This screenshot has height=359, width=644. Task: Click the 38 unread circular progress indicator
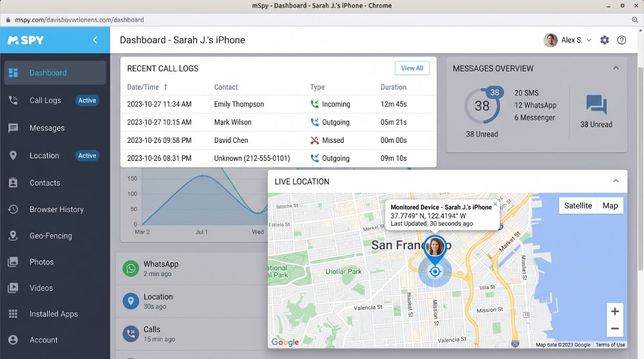click(482, 105)
